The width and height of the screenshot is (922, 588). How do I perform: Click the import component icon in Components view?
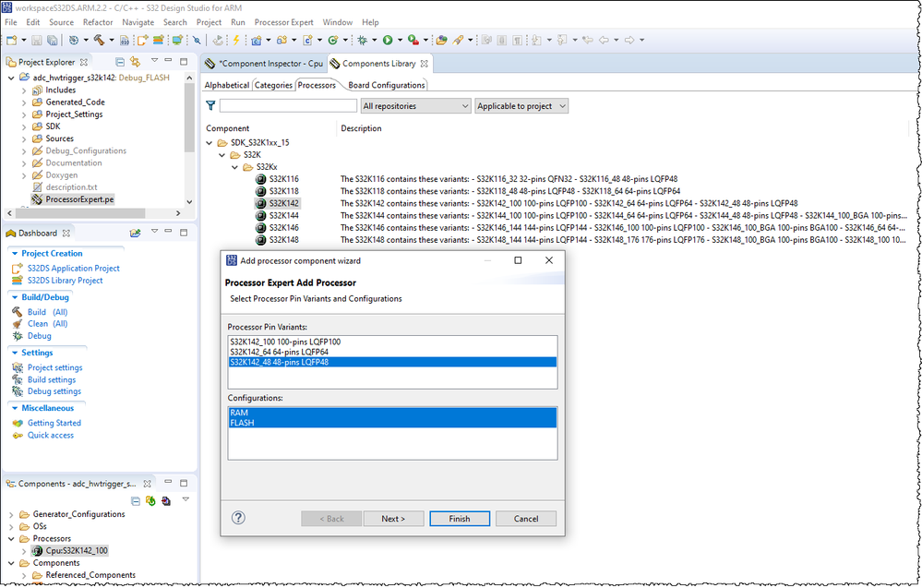(166, 501)
